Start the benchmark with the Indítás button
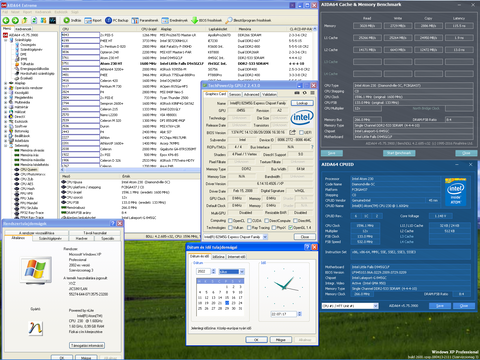The width and height of the screenshot is (480, 360). [x=72, y=20]
